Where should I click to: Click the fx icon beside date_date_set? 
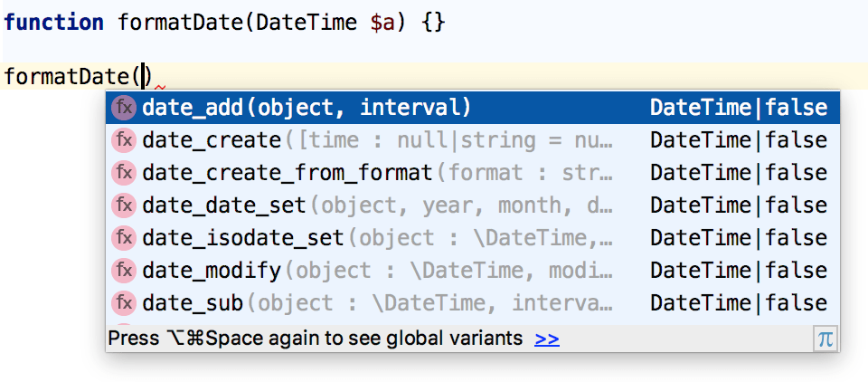click(x=124, y=205)
